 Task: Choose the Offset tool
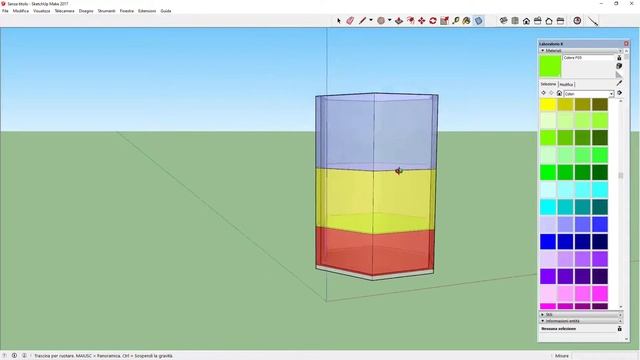point(410,20)
